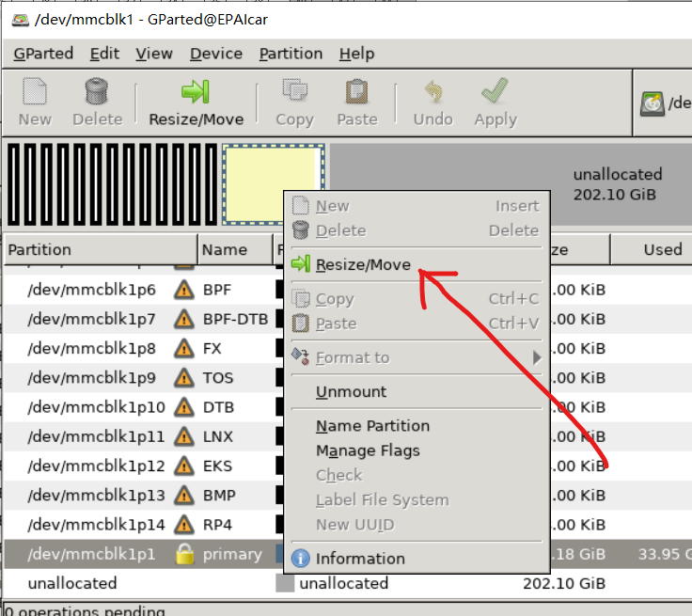Viewport: 692px width, 616px height.
Task: Select the /dev/mmcblk1p8 row
Action: click(142, 349)
